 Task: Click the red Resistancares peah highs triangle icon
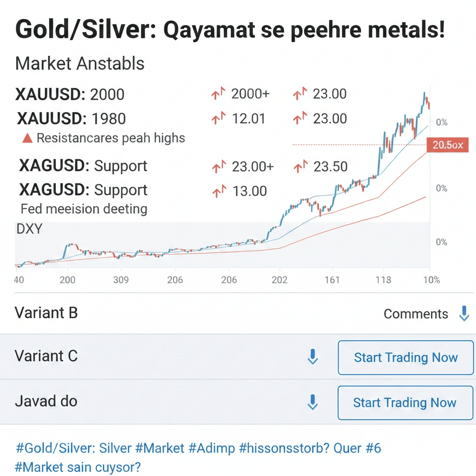(27, 137)
